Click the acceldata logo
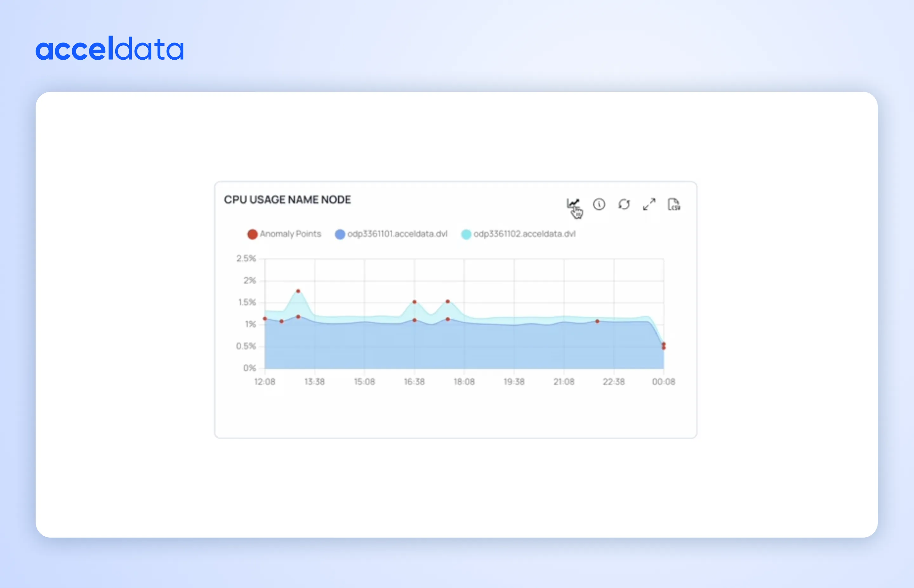The image size is (914, 588). tap(110, 49)
